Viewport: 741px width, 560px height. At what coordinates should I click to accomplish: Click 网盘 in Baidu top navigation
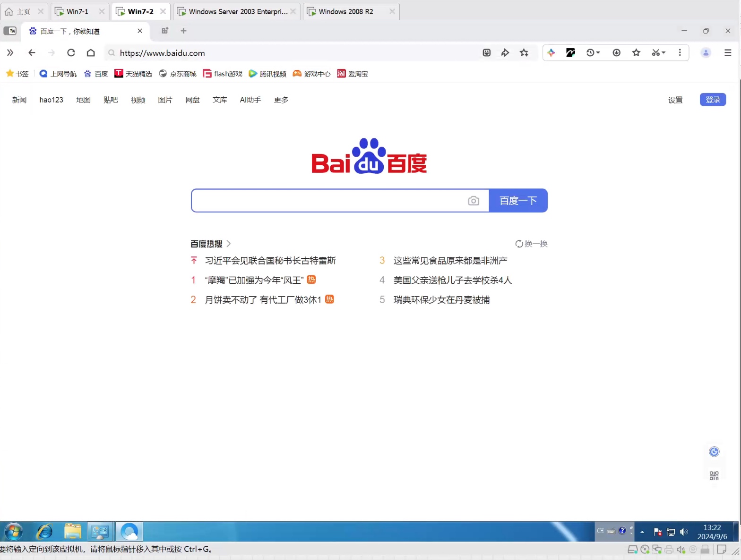192,100
